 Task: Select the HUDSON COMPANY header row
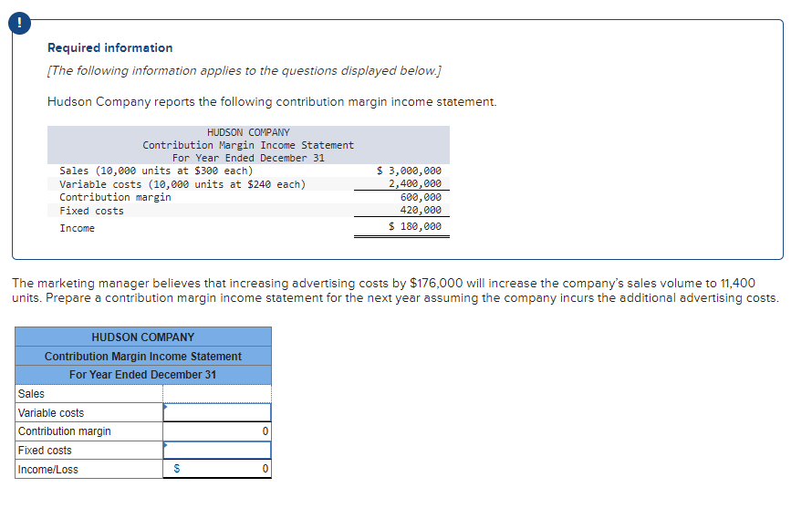click(143, 337)
